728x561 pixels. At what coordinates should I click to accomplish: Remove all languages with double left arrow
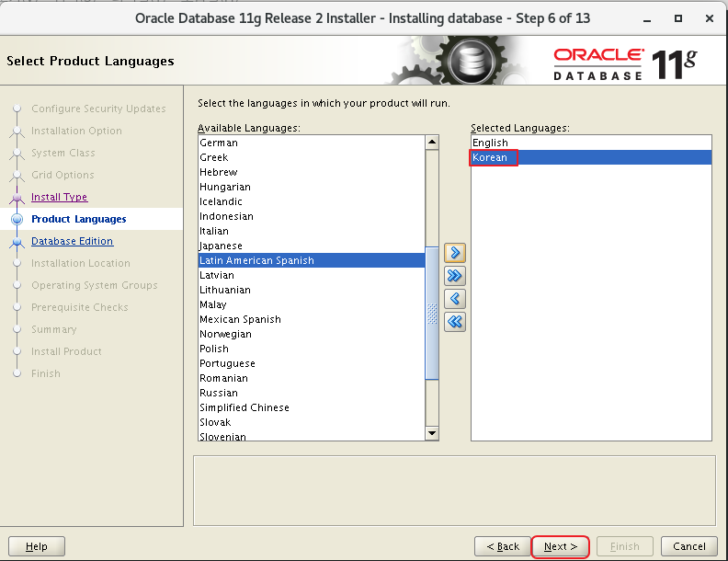pos(454,321)
